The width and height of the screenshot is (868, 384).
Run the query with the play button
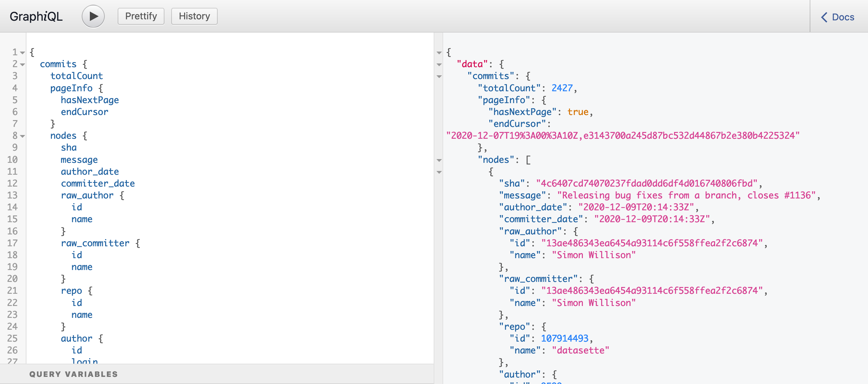point(93,16)
